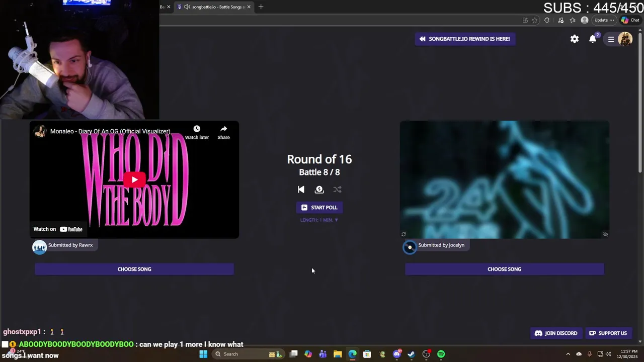
Task: Open the browser profile icon
Action: tap(584, 20)
